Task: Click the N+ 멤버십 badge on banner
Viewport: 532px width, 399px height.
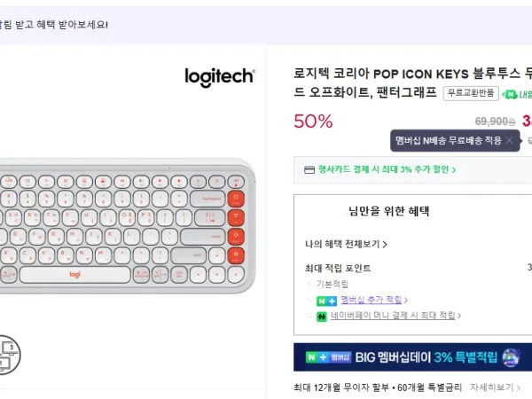Action: [328, 357]
